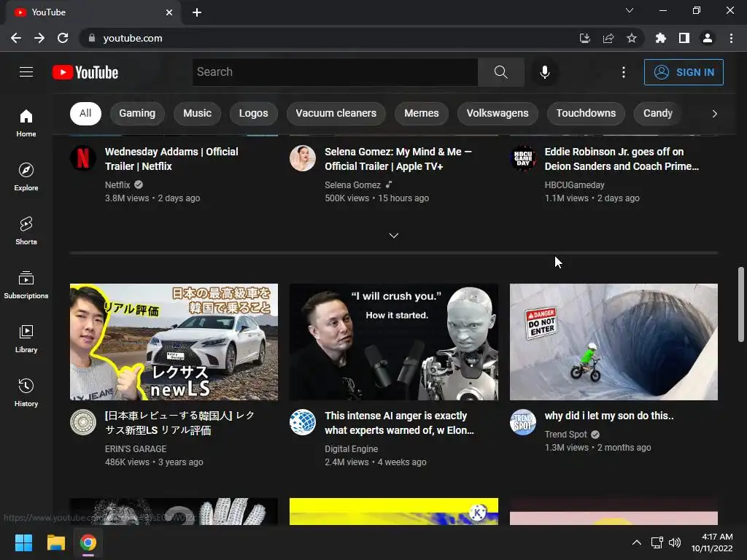Open Library in the sidebar
The width and height of the screenshot is (747, 560).
tap(26, 338)
